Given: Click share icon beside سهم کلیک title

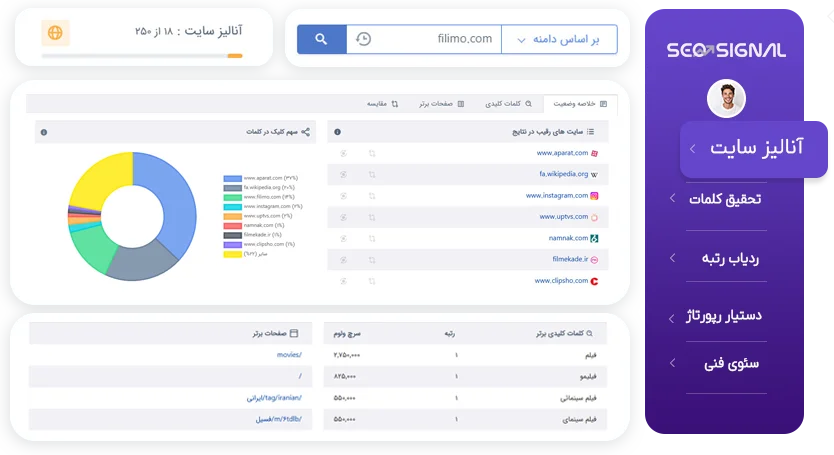Looking at the screenshot, I should pos(305,131).
